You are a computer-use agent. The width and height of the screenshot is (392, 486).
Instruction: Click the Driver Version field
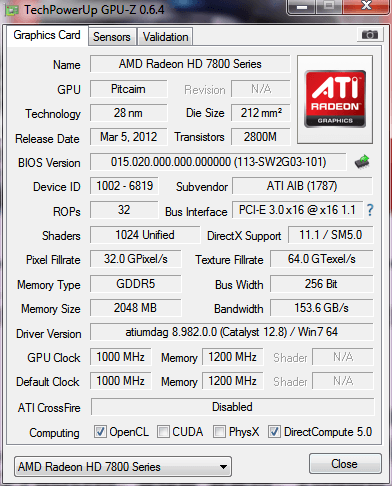(232, 332)
